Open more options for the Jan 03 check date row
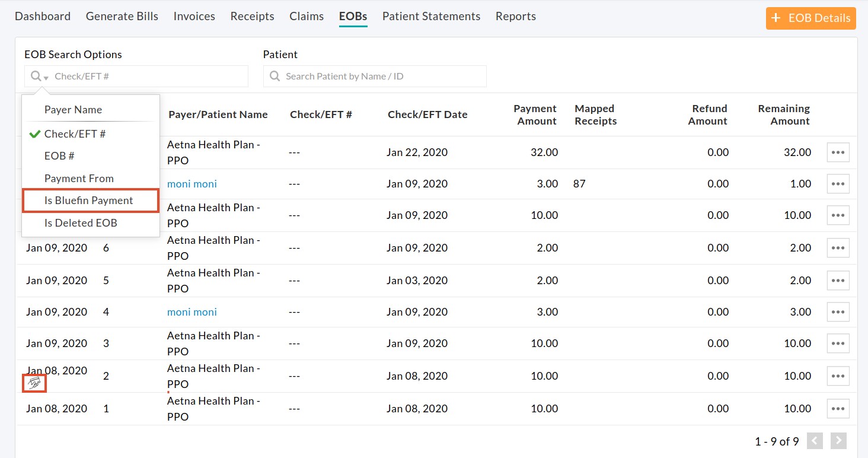 pyautogui.click(x=838, y=279)
